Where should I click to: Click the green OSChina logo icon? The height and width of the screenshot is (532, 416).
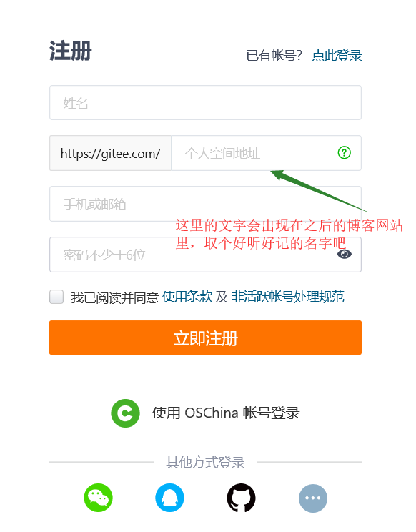coord(125,413)
